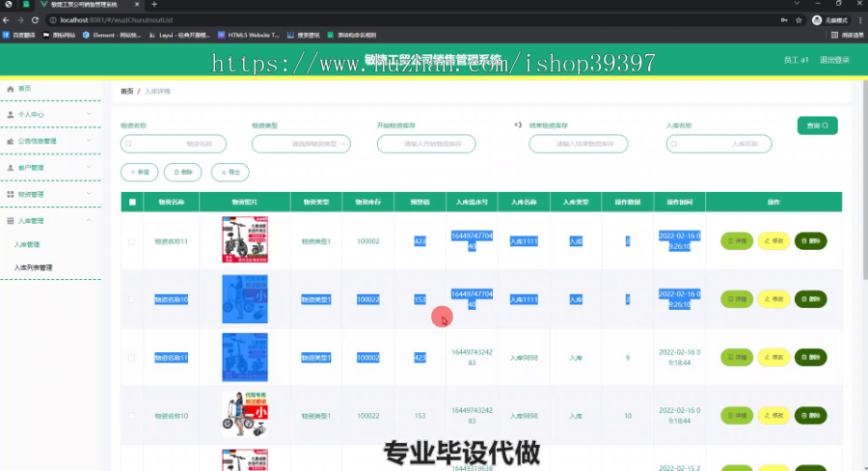Click 修改 button in first row
The height and width of the screenshot is (471, 868).
(x=773, y=241)
